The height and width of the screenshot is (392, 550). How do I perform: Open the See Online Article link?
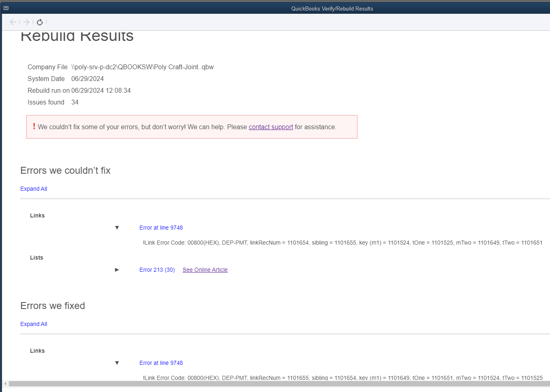tap(205, 270)
